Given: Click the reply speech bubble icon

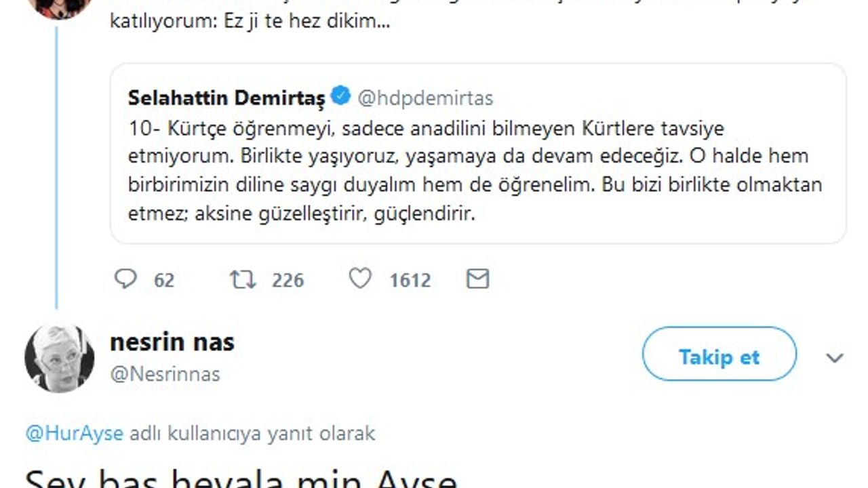Looking at the screenshot, I should pos(125,279).
